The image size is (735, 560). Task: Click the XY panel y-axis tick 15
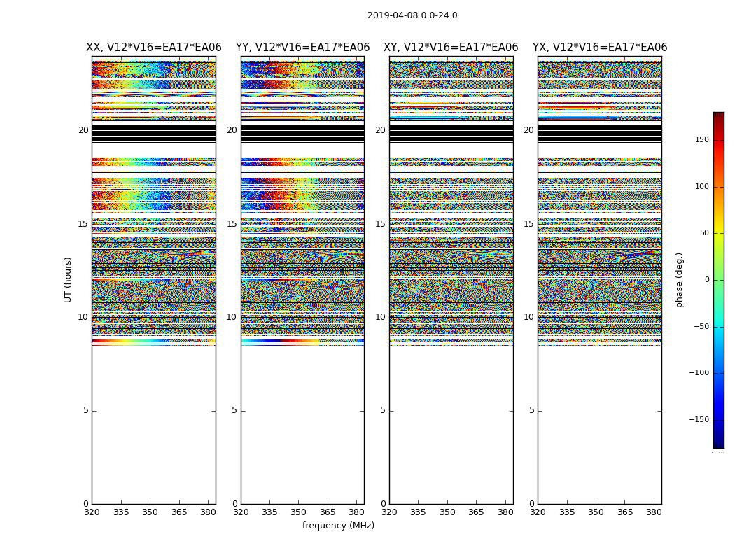(381, 224)
